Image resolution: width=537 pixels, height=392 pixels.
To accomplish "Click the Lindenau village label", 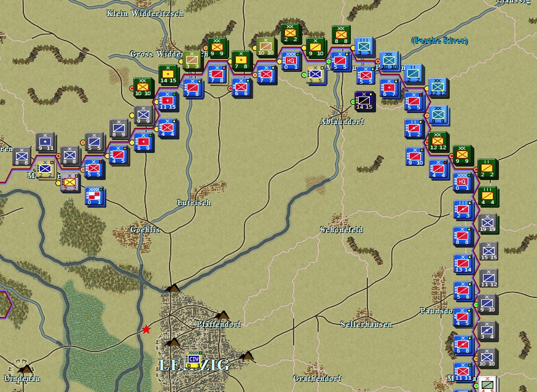I will 22,378.
